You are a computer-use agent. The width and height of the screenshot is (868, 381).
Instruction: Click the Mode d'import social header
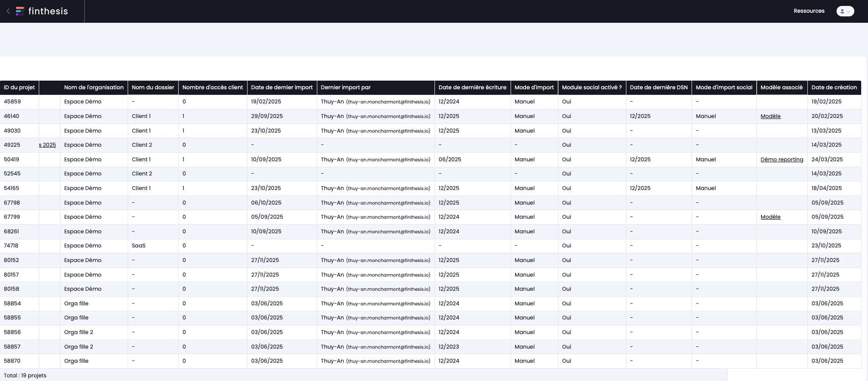tap(724, 88)
